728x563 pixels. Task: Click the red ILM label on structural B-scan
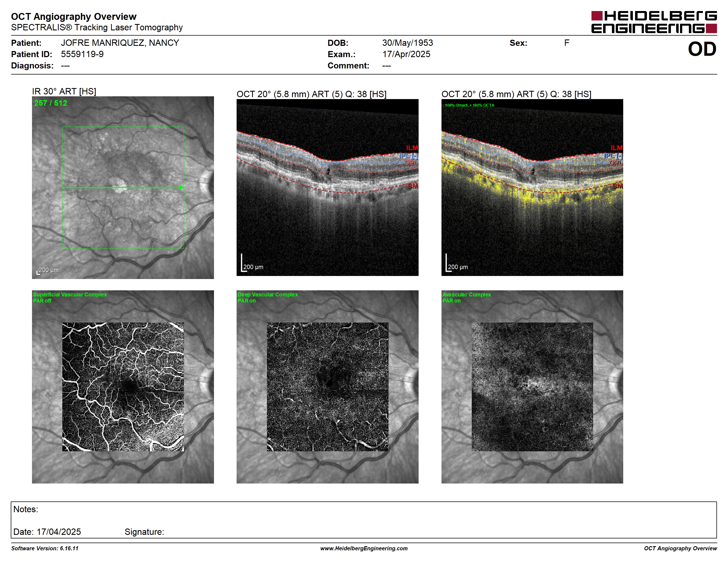[x=412, y=148]
